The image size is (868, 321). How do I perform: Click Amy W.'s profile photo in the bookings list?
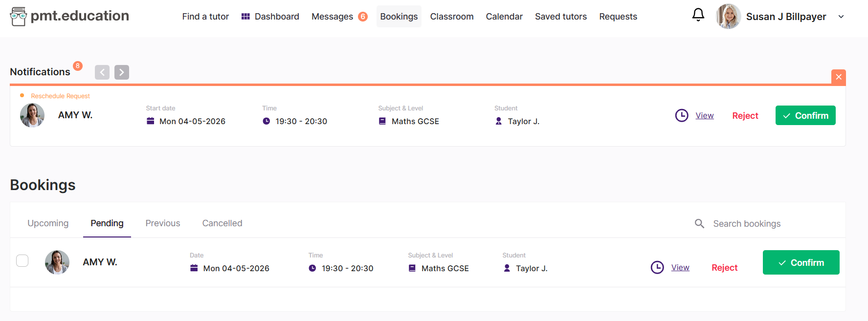pos(57,262)
